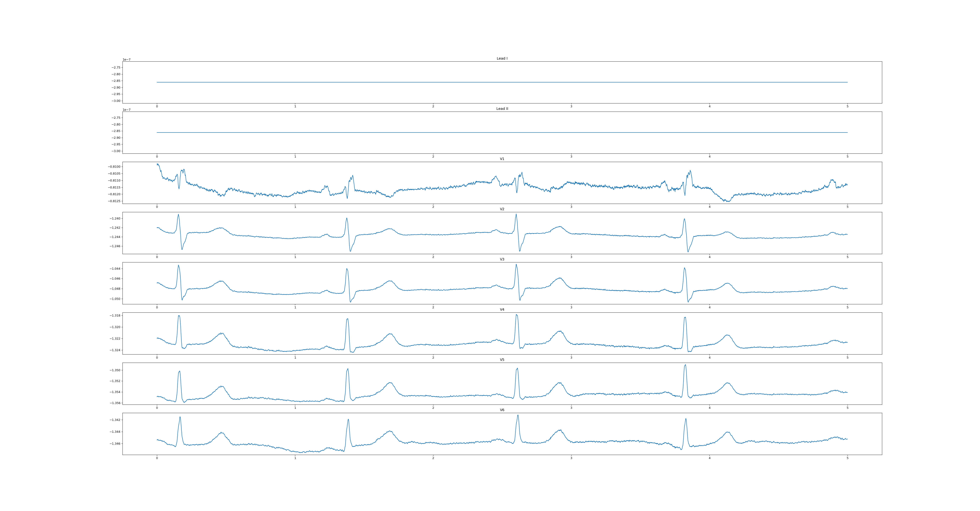Click the last QRS peak in the V5 trace
The height and width of the screenshot is (511, 980).
[x=685, y=365]
